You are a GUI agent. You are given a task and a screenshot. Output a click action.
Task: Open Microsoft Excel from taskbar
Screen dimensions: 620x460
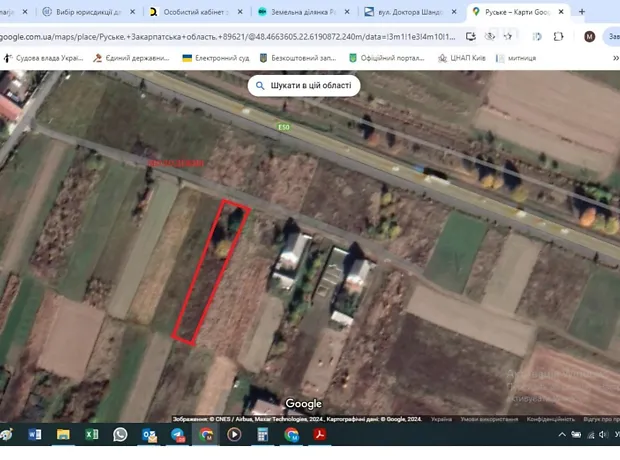tap(92, 435)
